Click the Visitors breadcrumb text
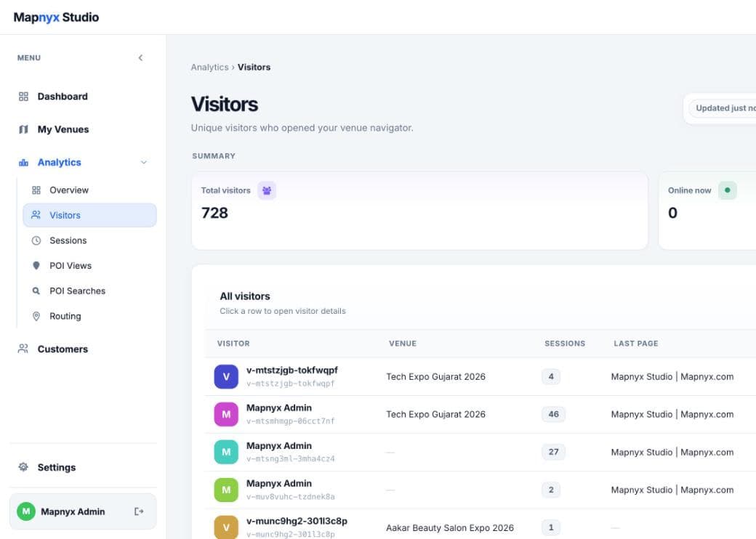This screenshot has width=756, height=539. click(254, 68)
